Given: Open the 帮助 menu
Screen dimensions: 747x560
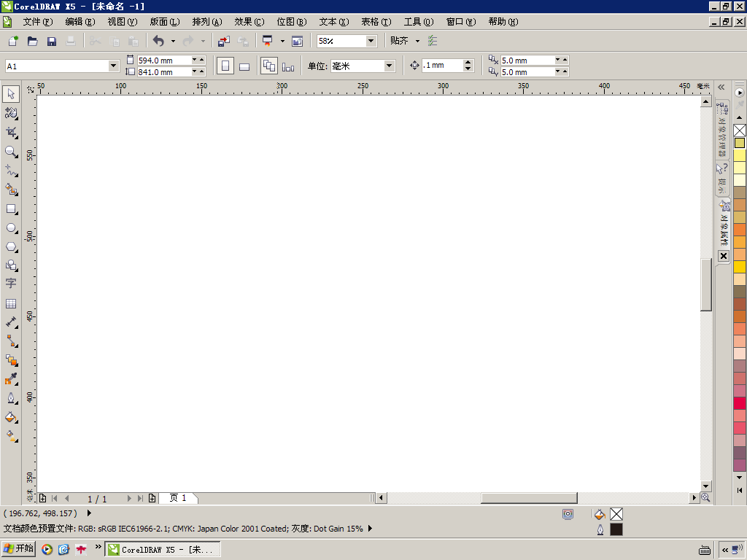Looking at the screenshot, I should pos(503,22).
